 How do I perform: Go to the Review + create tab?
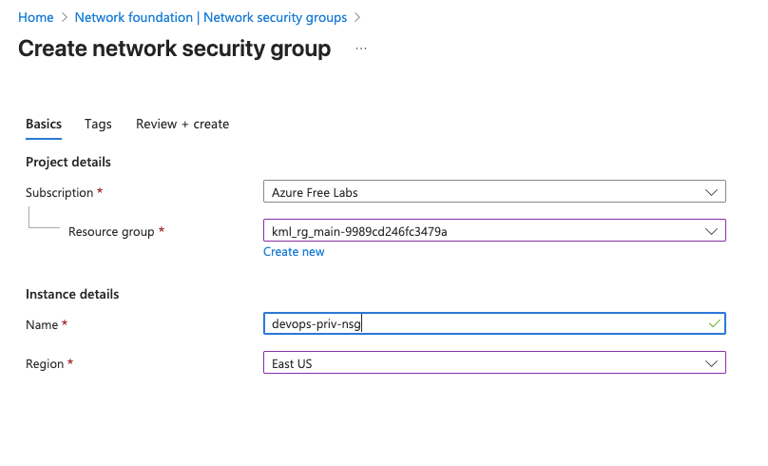click(182, 124)
